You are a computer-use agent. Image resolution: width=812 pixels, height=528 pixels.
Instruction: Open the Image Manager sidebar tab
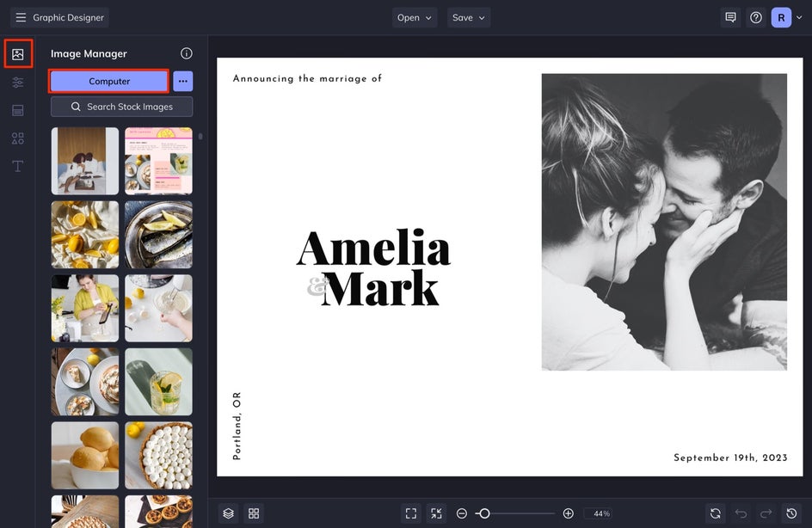tap(17, 54)
